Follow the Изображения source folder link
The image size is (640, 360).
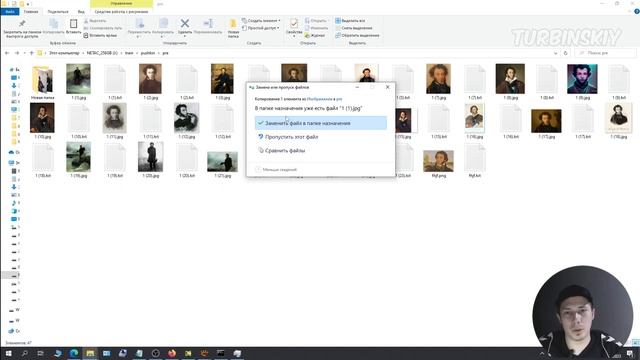(320, 99)
